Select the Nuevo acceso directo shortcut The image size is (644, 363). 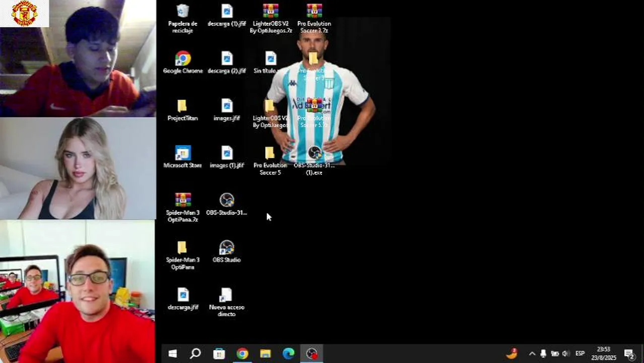tap(226, 302)
